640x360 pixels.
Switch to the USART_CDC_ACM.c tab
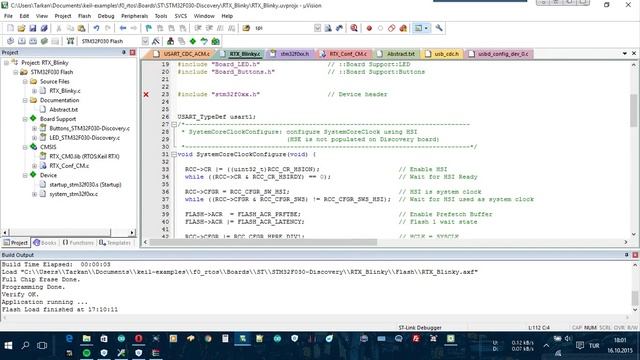(x=182, y=54)
